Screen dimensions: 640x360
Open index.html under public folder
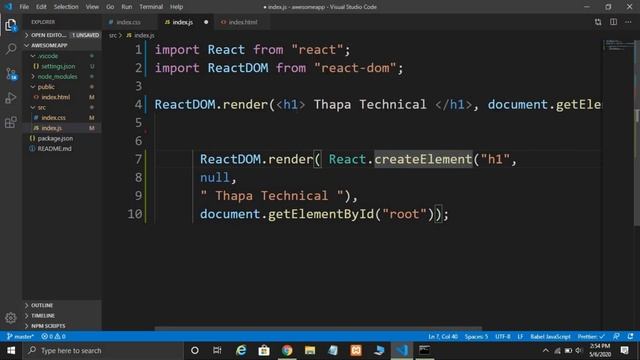click(x=62, y=97)
